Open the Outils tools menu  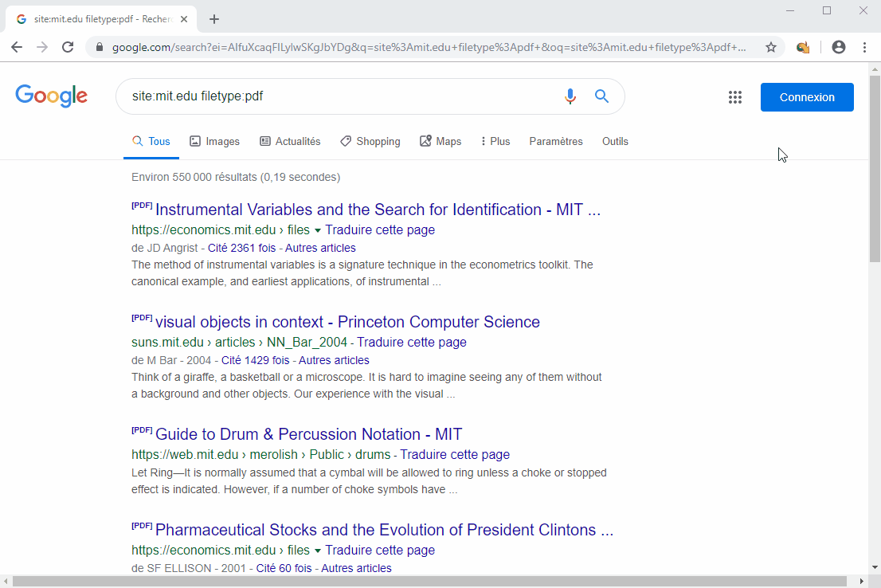(x=615, y=142)
